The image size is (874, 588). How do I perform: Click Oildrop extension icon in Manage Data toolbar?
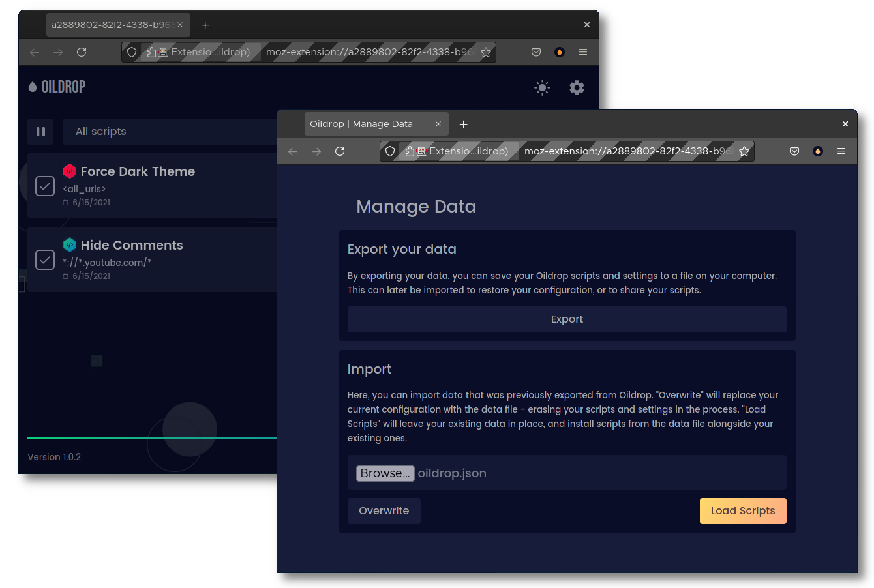click(x=818, y=151)
